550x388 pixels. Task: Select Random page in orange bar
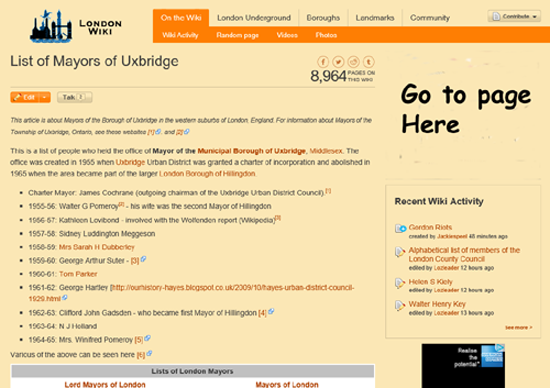click(x=237, y=35)
